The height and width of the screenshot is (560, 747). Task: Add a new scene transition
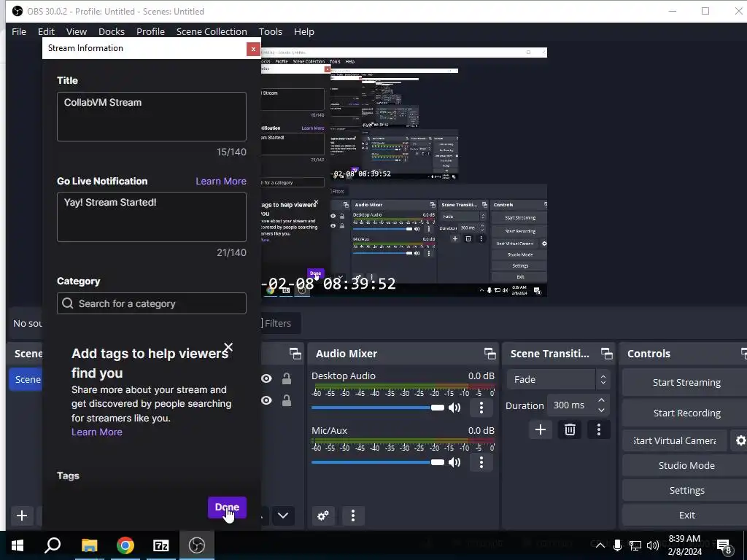[541, 430]
